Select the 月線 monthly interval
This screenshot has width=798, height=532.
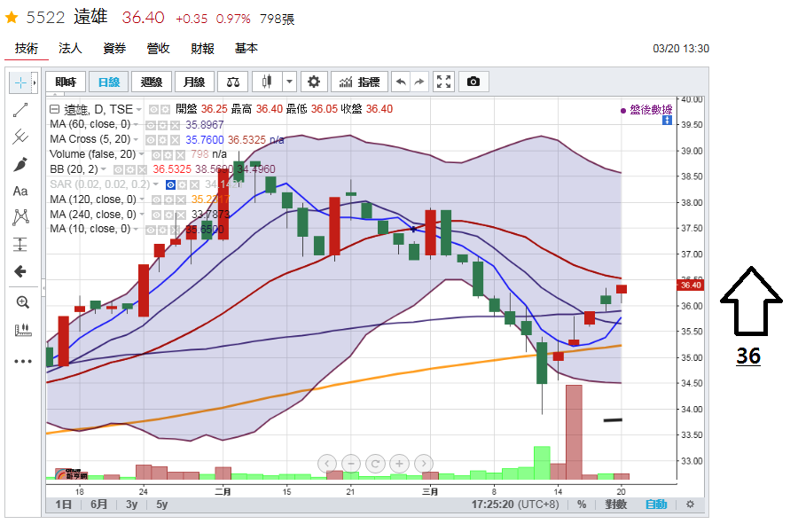194,82
